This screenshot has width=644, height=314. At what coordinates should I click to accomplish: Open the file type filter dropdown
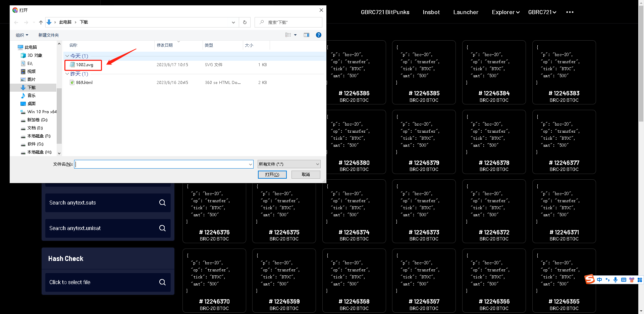(x=289, y=164)
